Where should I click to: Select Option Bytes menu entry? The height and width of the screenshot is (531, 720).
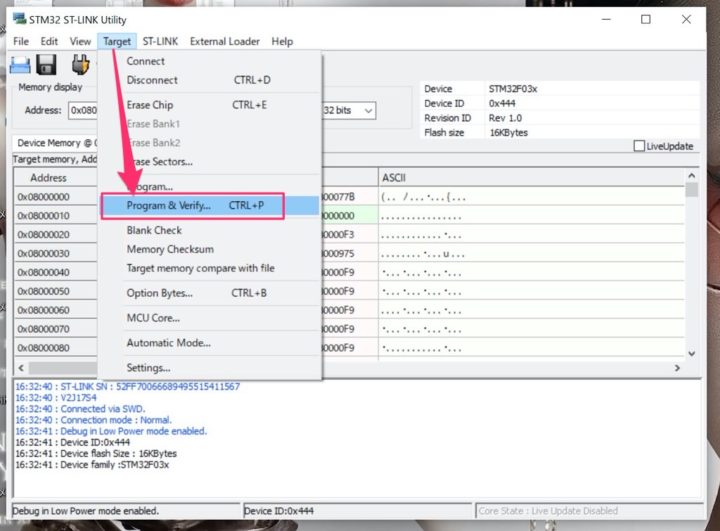(160, 293)
